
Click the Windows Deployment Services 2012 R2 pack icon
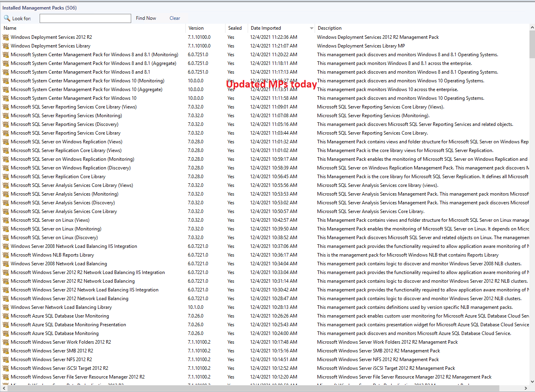click(x=6, y=37)
